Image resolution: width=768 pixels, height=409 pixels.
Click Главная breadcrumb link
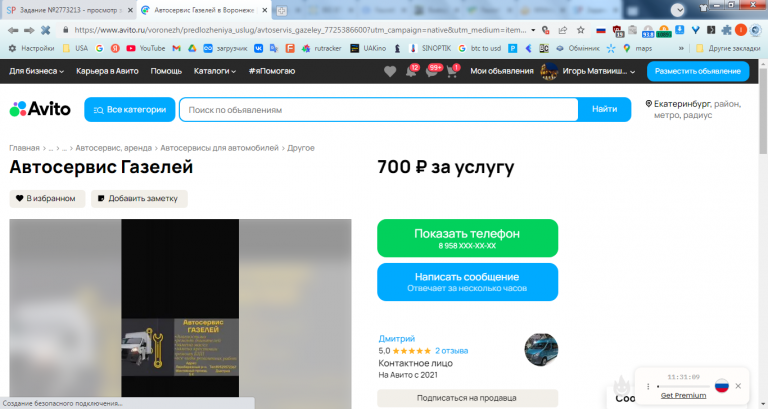click(24, 148)
